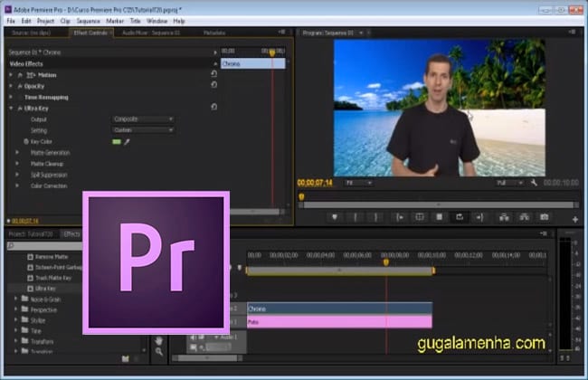Open the Setting Custom dropdown
The height and width of the screenshot is (380, 588).
143,129
